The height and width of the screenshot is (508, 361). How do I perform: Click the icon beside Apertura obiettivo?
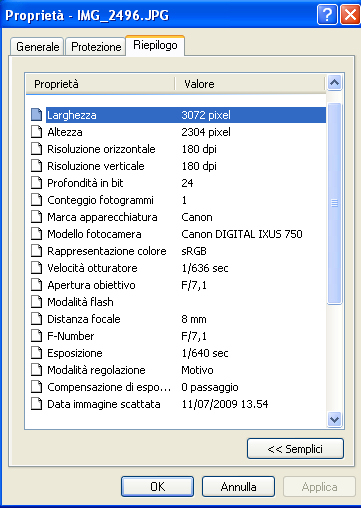tap(37, 285)
